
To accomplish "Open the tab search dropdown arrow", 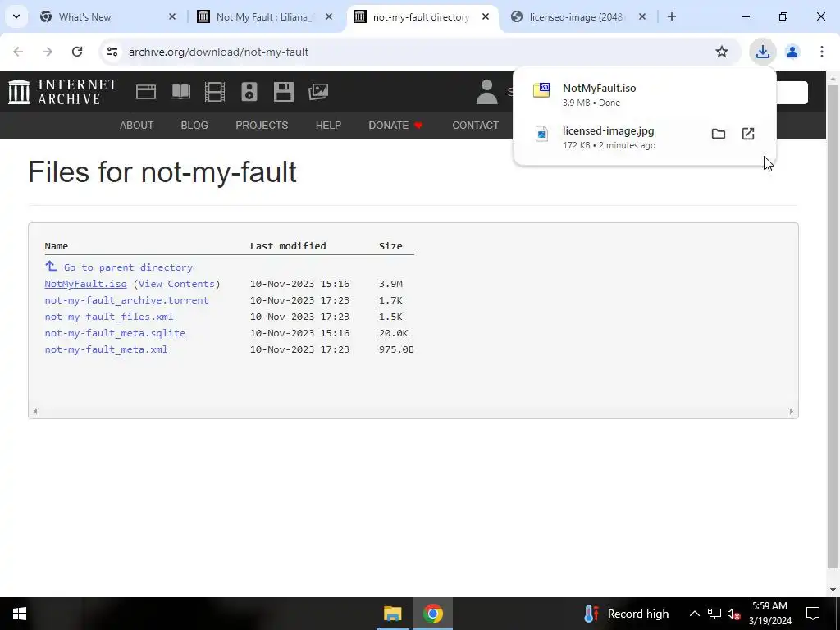I will click(x=16, y=16).
